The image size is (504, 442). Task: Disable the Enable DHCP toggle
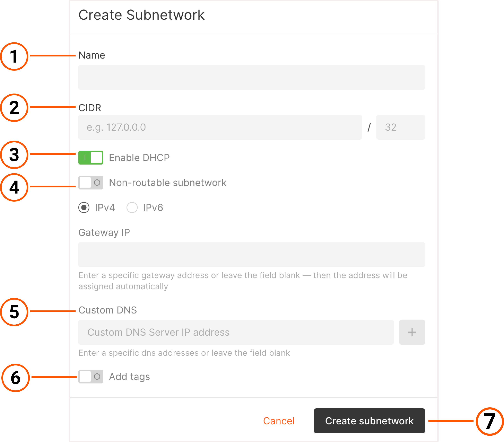[x=90, y=157]
